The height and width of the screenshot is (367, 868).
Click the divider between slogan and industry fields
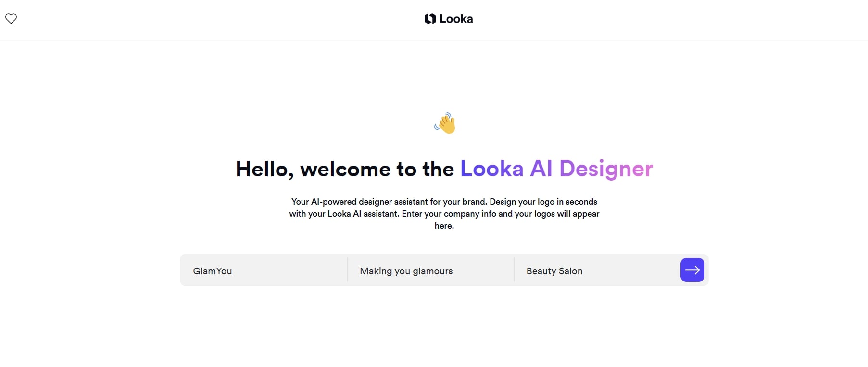pyautogui.click(x=514, y=270)
